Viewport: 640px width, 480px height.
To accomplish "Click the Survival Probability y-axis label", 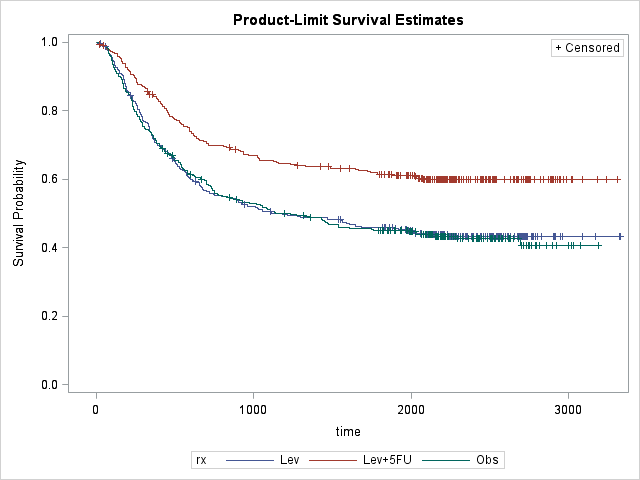I will coord(19,214).
